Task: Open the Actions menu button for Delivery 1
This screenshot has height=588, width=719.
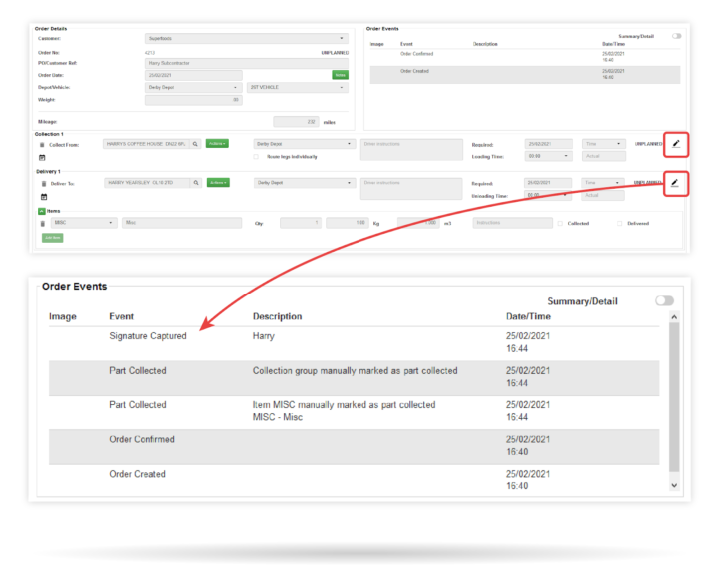Action: (x=218, y=183)
